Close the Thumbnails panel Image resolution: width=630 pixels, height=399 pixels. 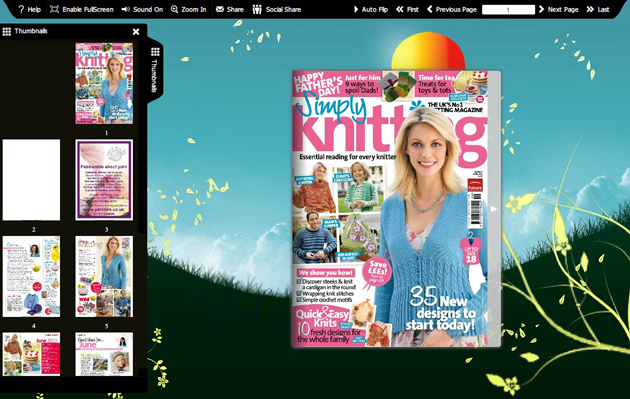(x=136, y=31)
